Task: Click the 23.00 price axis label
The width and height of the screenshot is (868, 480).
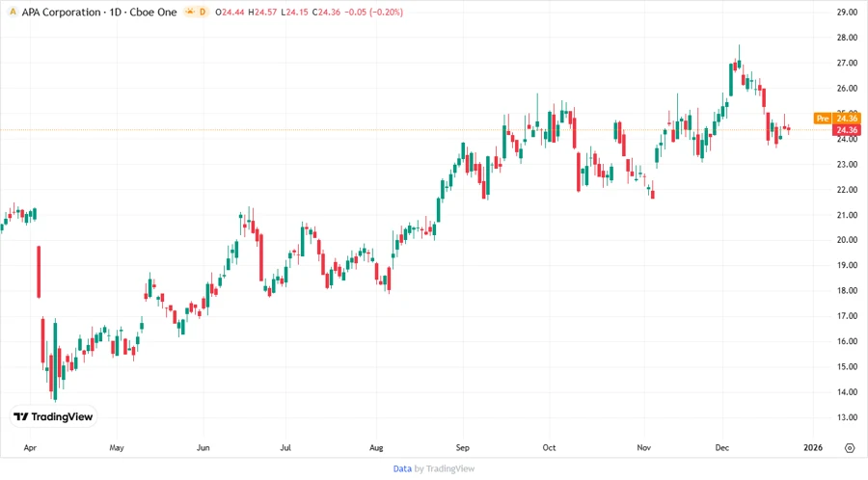Action: pyautogui.click(x=847, y=164)
